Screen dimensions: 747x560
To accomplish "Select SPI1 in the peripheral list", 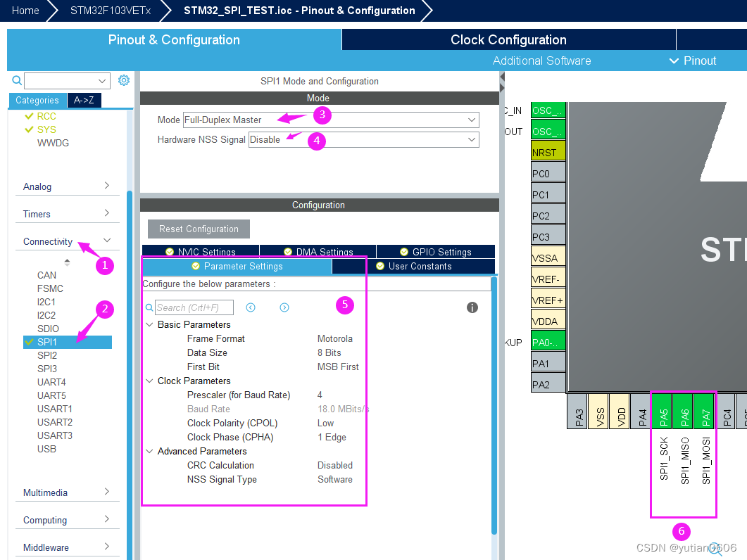I will click(x=68, y=342).
